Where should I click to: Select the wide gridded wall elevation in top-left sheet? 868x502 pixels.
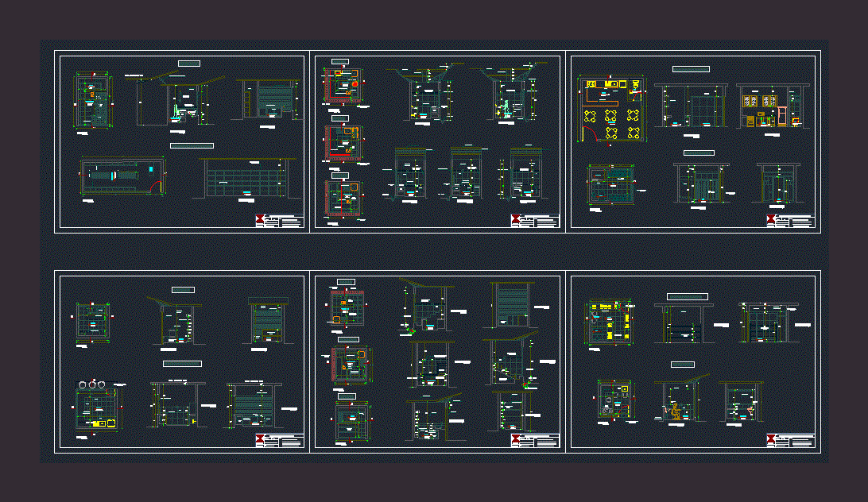(246, 178)
